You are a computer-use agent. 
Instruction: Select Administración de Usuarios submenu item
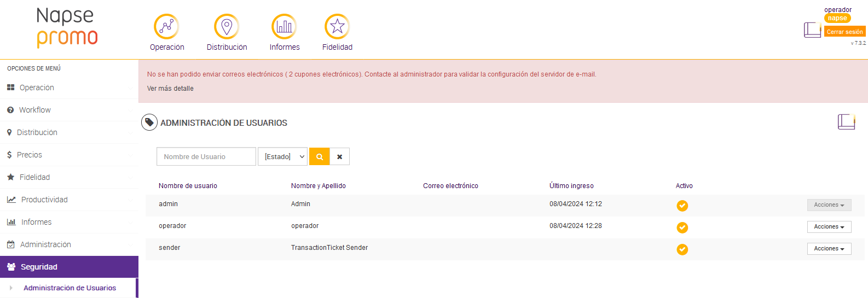pos(70,288)
